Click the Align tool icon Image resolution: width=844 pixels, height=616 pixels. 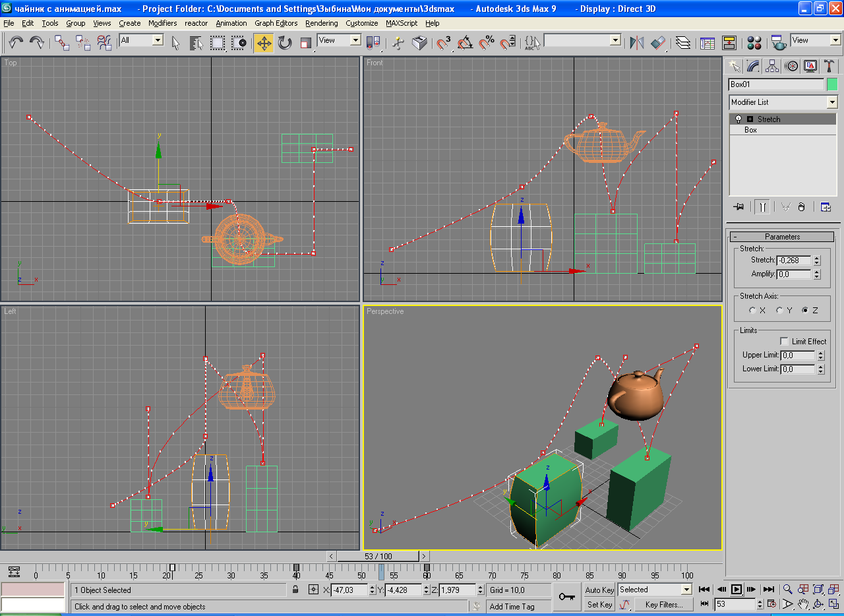pyautogui.click(x=658, y=43)
